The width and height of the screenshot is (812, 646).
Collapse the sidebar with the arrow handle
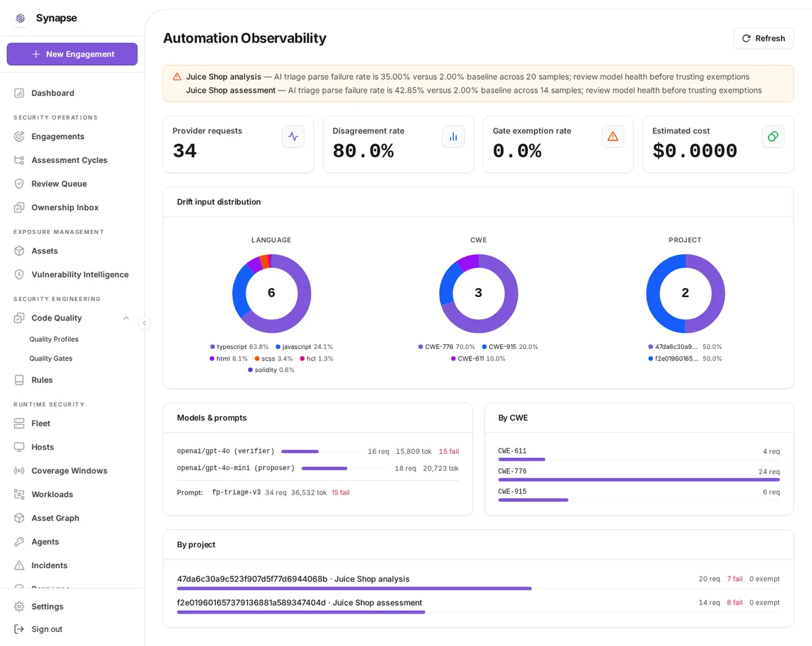[144, 323]
